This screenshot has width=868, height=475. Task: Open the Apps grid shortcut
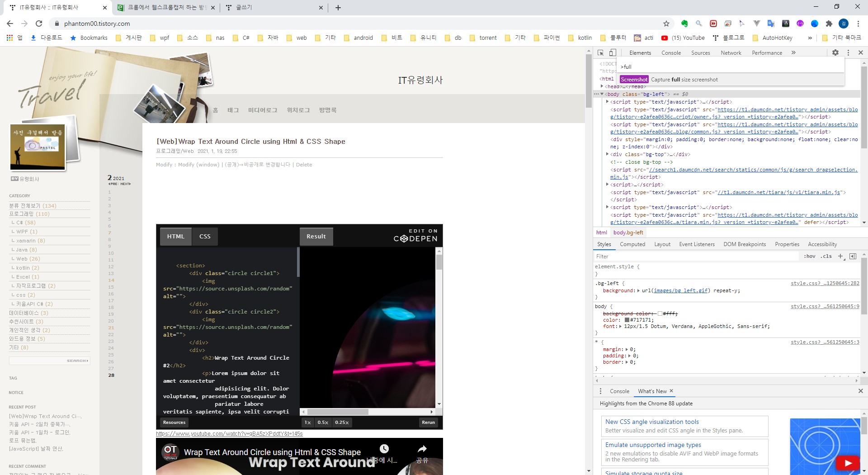(14, 38)
